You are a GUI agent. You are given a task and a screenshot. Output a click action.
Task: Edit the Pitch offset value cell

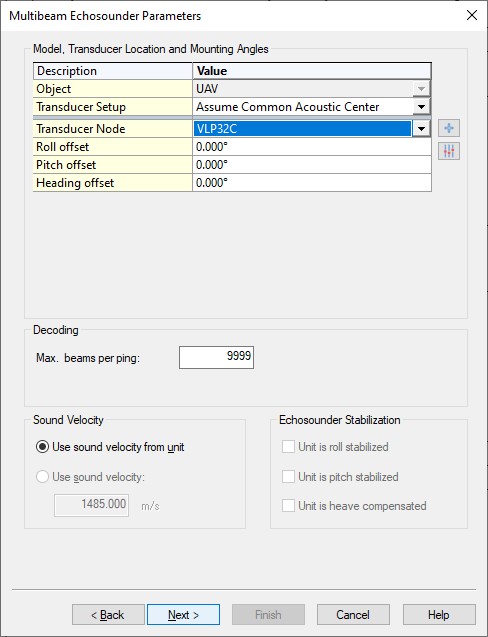pyautogui.click(x=312, y=165)
